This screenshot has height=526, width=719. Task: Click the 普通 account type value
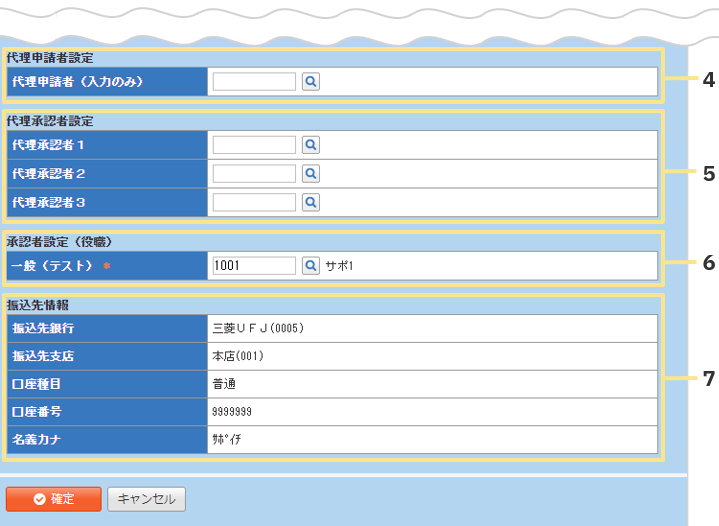pyautogui.click(x=224, y=384)
